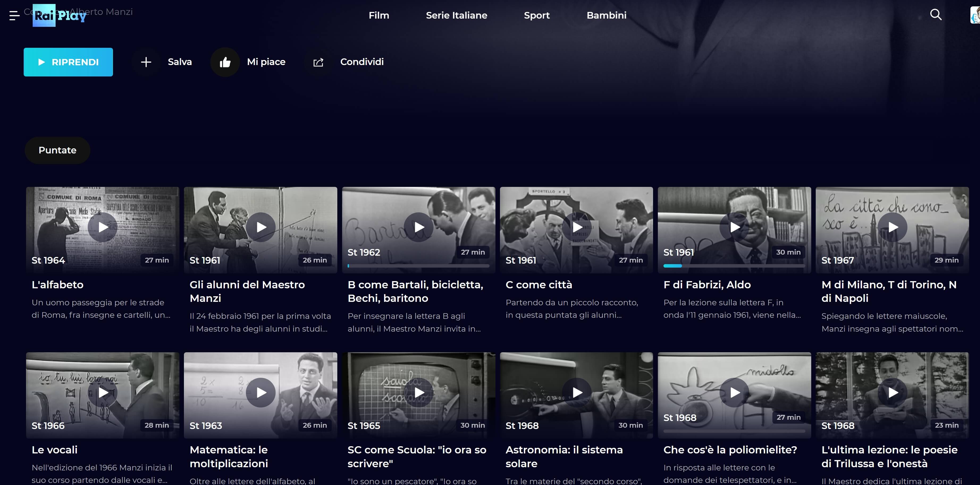Image resolution: width=980 pixels, height=485 pixels.
Task: Toggle the thumbs-up Mi piace icon
Action: tap(225, 62)
